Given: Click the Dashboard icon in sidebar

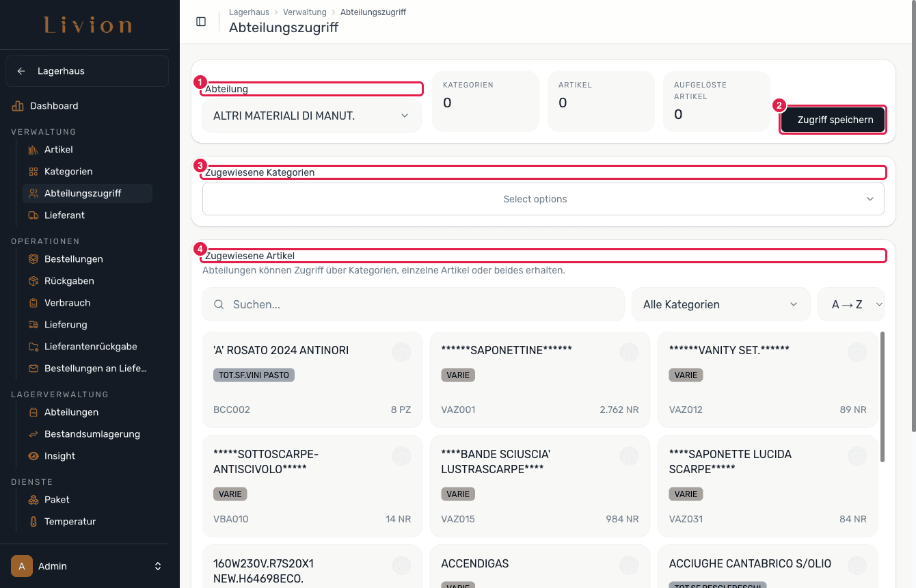Looking at the screenshot, I should [18, 106].
